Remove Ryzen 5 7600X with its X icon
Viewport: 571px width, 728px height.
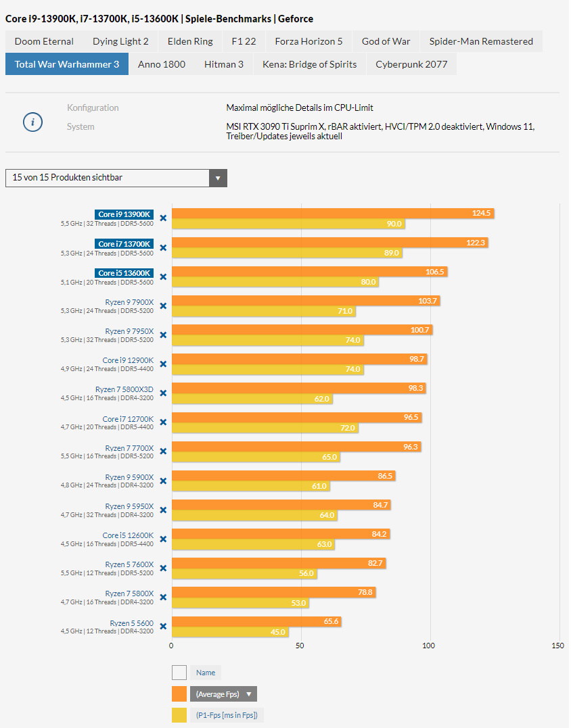click(163, 568)
